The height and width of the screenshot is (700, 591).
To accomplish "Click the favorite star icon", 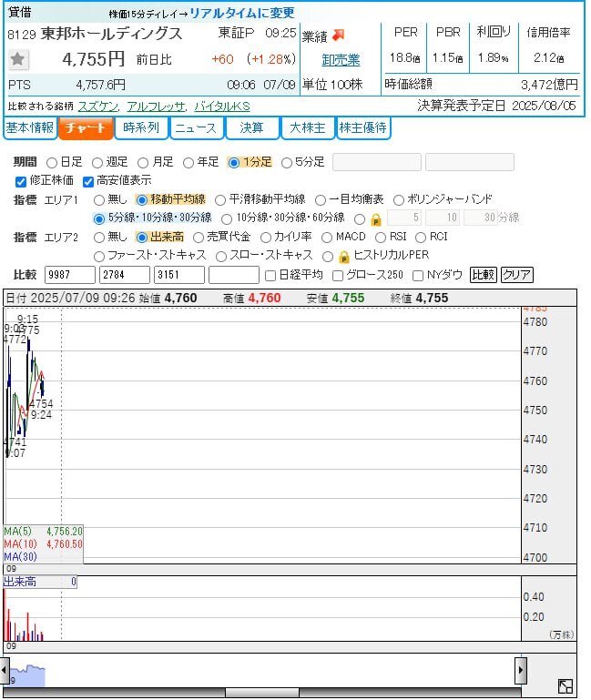I will click(x=18, y=59).
